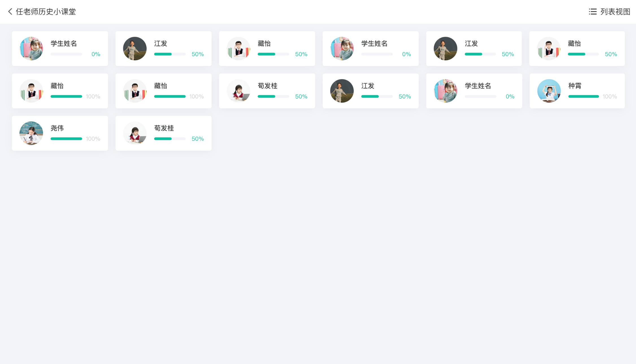Click 江发 avatar in the second row

(x=342, y=91)
